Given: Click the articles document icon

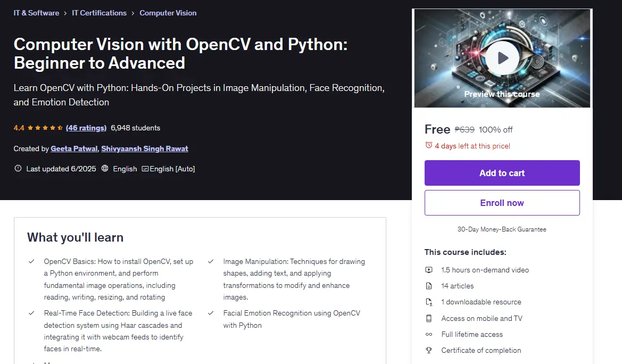Looking at the screenshot, I should pos(429,286).
